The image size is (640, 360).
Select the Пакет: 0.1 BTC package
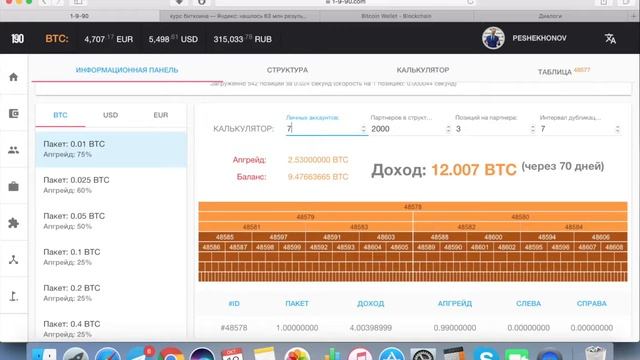coord(111,257)
